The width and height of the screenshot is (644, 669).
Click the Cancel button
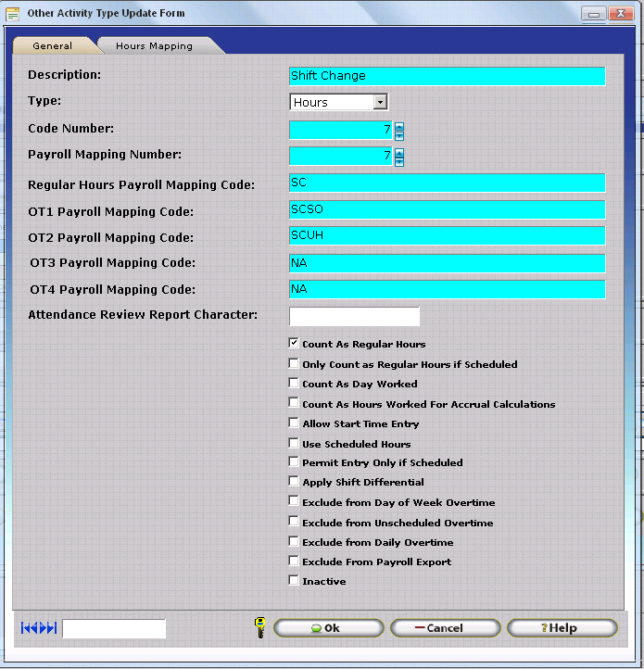click(x=446, y=628)
